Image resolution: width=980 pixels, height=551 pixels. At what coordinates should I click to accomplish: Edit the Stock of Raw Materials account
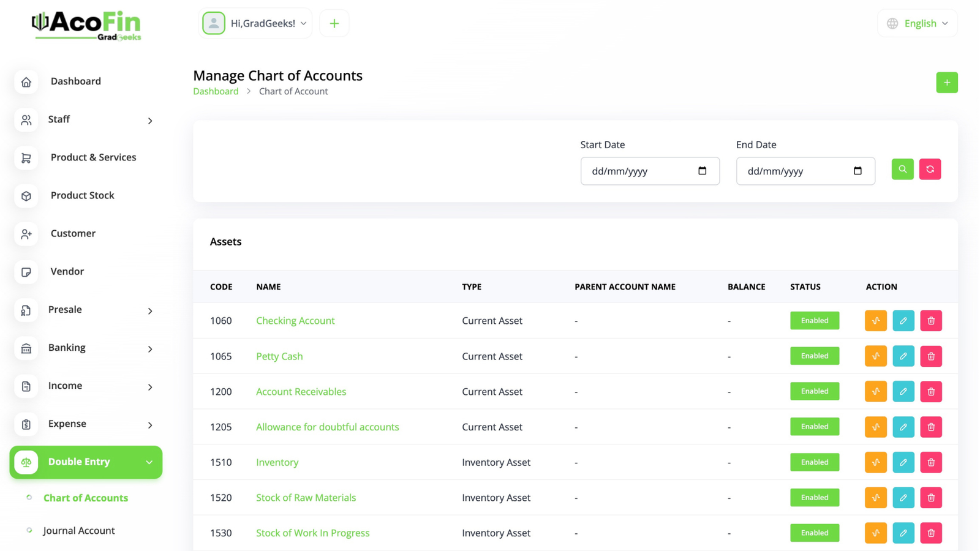[x=903, y=498]
